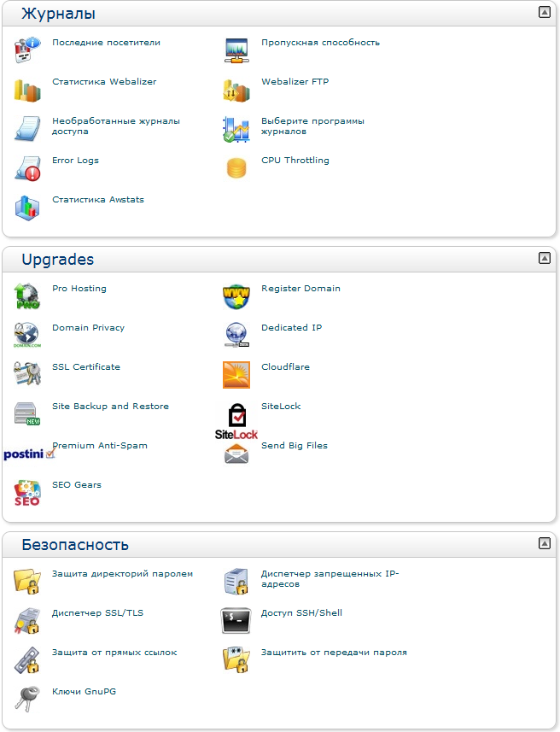Open the Диспетчер SSL/TLS link
Image resolution: width=560 pixels, height=732 pixels.
click(97, 613)
